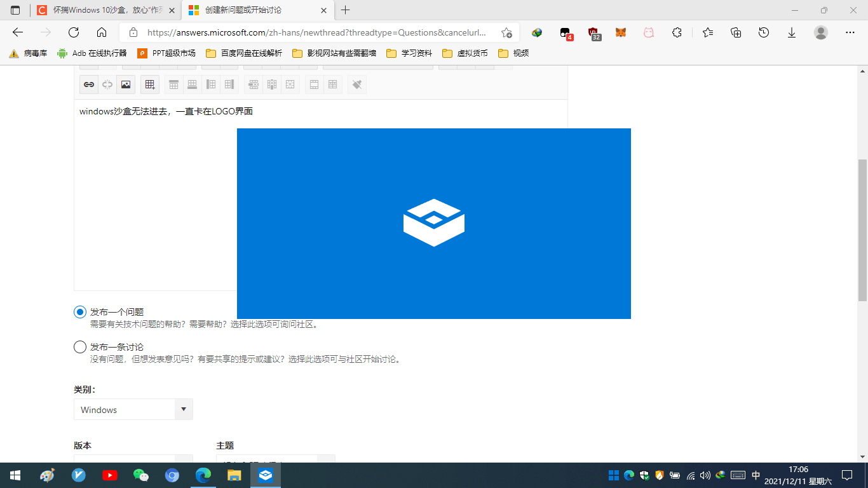
Task: Open the 病毒库 bookmark
Action: click(x=28, y=53)
